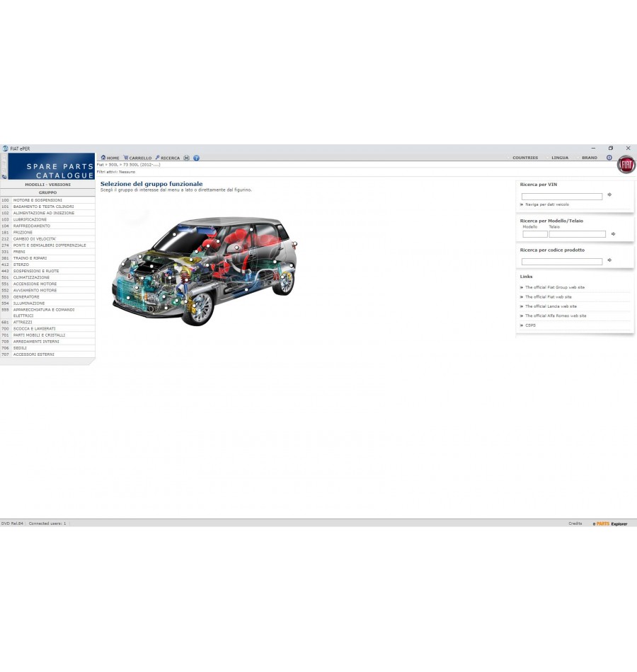Select group 101 BASAMENTO E TESTA CILINDRI
The height and width of the screenshot is (672, 637).
[x=47, y=207]
